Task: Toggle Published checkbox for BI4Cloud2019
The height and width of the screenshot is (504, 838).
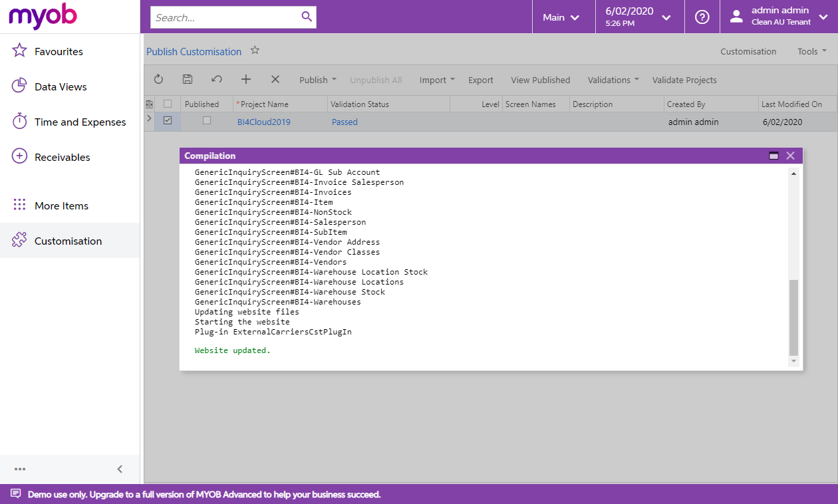Action: [207, 121]
